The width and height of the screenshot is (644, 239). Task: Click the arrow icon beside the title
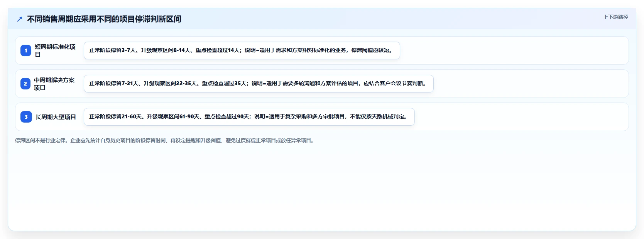pos(20,19)
